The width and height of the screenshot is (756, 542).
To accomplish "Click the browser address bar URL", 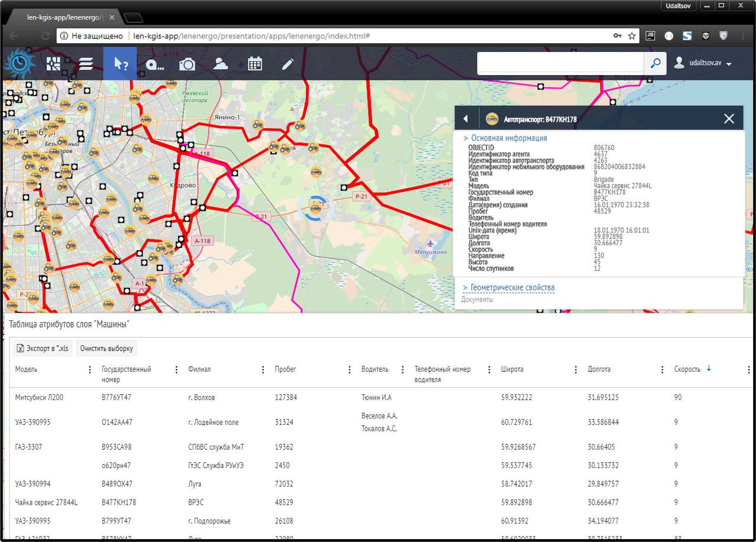I will 252,36.
